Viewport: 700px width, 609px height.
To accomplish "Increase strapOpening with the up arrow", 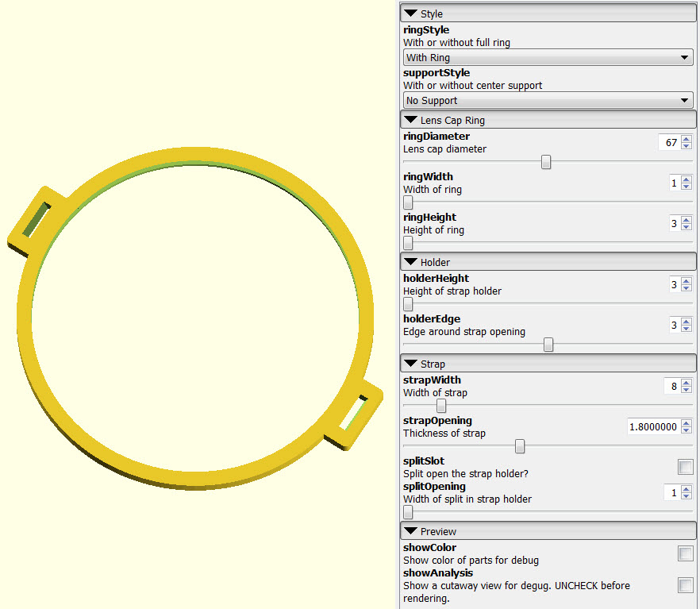I will pyautogui.click(x=687, y=423).
